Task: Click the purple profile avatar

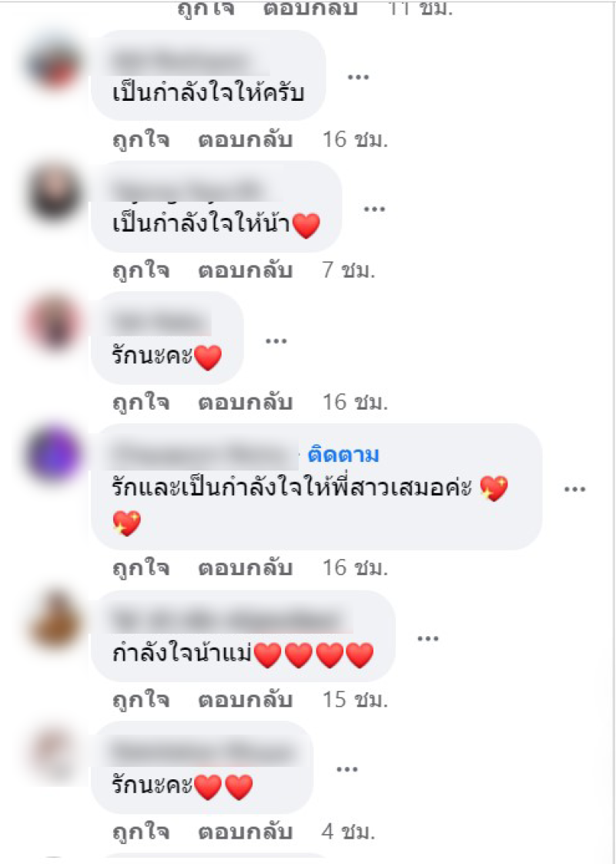Action: [53, 455]
